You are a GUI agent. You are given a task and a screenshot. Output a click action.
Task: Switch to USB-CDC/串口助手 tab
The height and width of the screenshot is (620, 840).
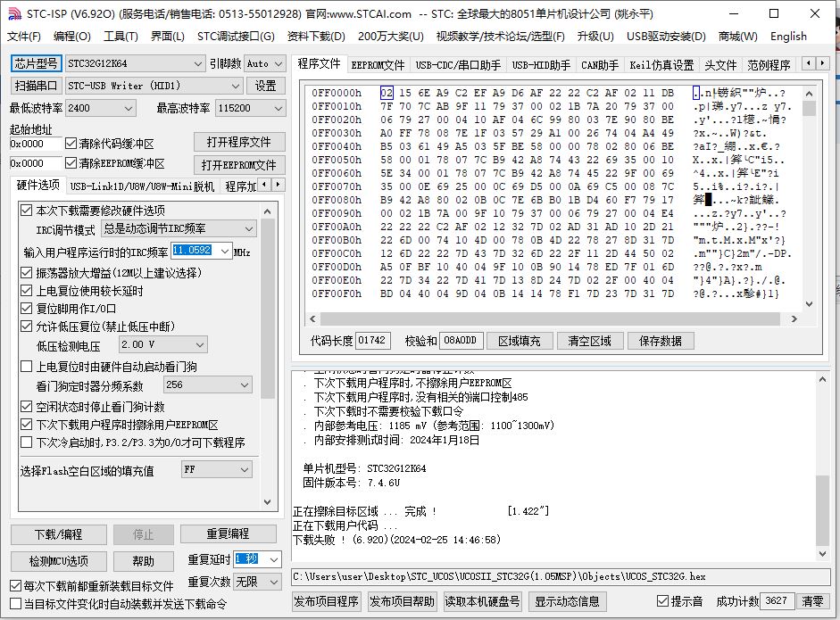pos(458,65)
